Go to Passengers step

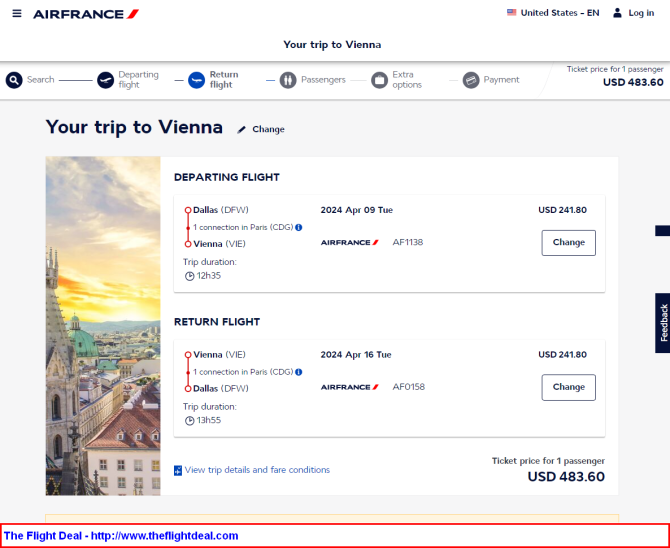323,80
